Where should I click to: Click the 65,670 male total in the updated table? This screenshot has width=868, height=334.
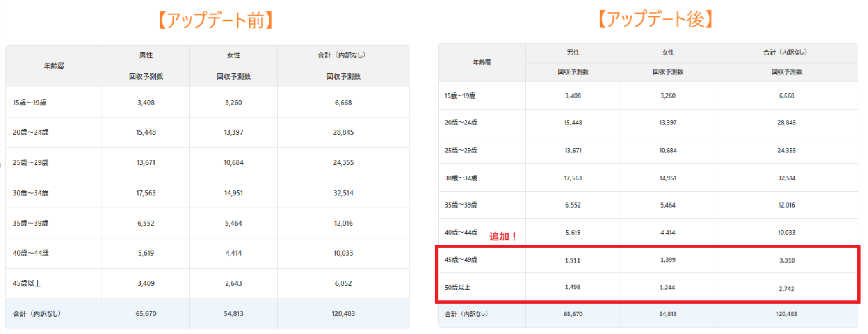point(573,314)
